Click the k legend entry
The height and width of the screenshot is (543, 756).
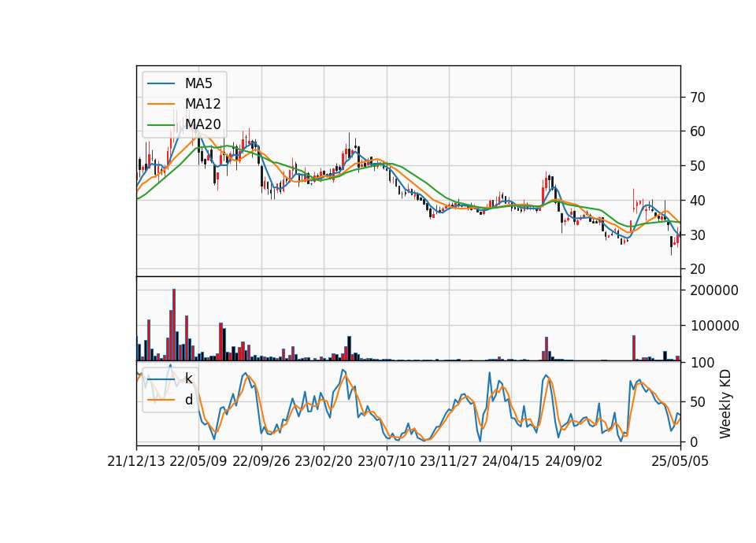(170, 379)
